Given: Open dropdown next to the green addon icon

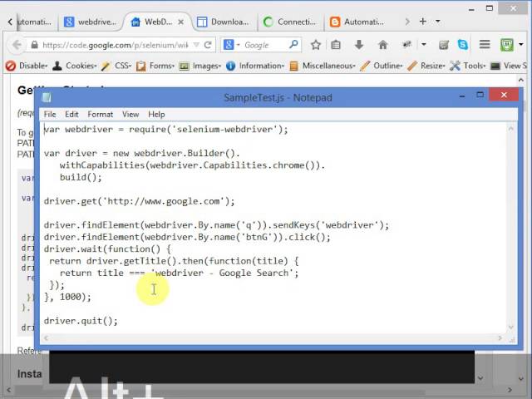Looking at the screenshot, I should point(521,44).
